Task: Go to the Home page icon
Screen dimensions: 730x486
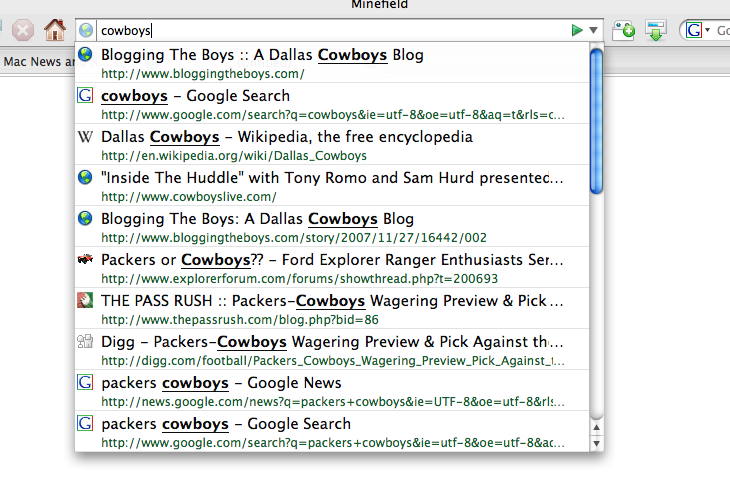Action: click(55, 30)
